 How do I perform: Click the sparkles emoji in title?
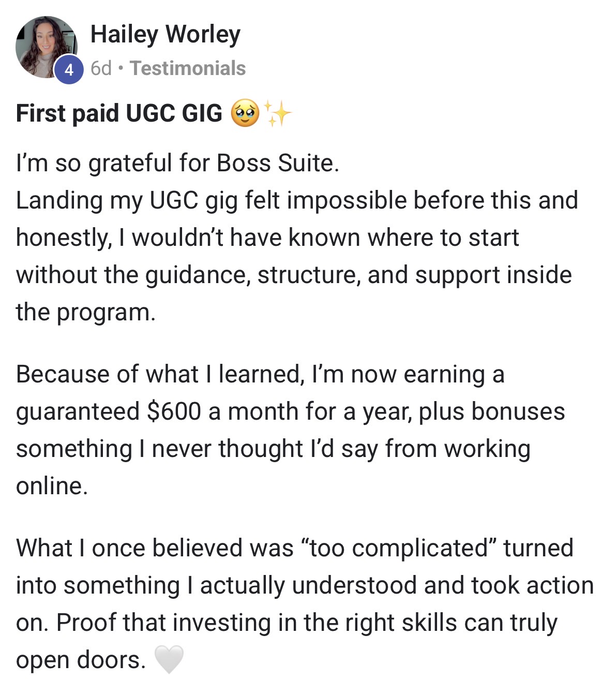pos(277,113)
